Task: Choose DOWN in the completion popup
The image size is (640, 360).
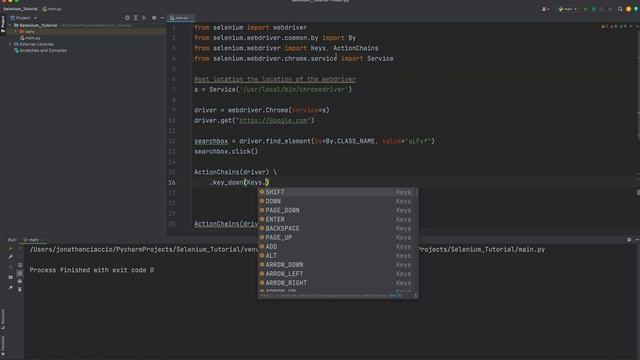Action: [x=337, y=201]
